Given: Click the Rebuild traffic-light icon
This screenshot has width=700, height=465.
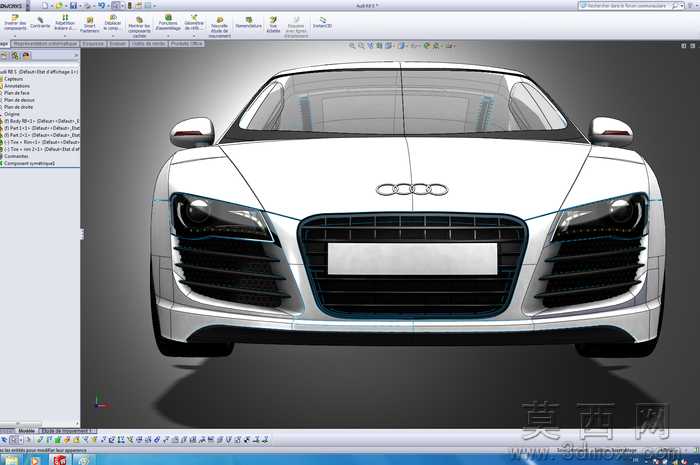Looking at the screenshot, I should coord(130,6).
